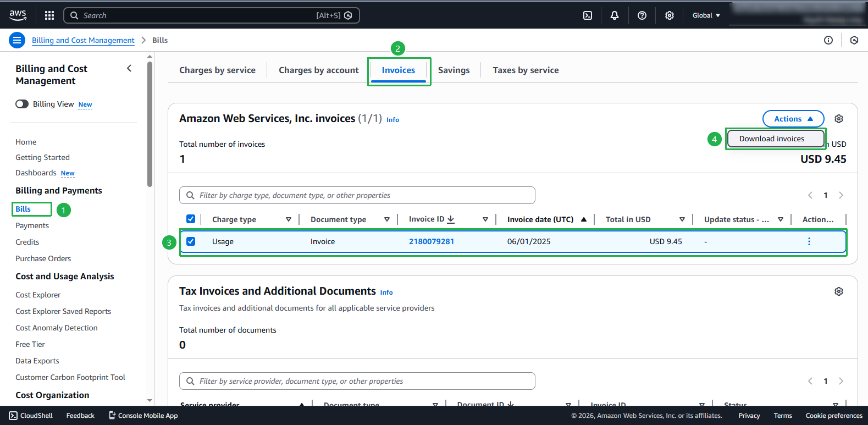
Task: Switch to Charges by service tab
Action: tap(217, 70)
